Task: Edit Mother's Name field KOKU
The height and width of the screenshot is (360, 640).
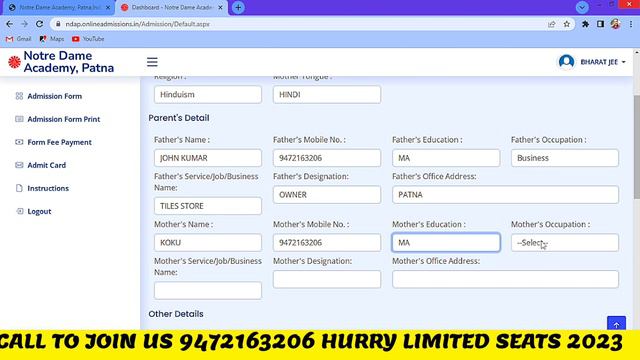Action: pyautogui.click(x=208, y=242)
